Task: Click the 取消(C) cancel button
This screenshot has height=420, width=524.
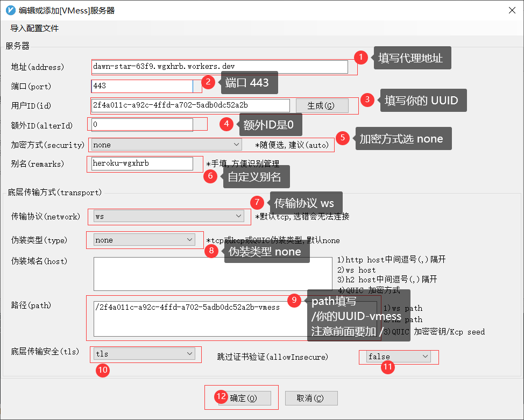Action: [311, 398]
